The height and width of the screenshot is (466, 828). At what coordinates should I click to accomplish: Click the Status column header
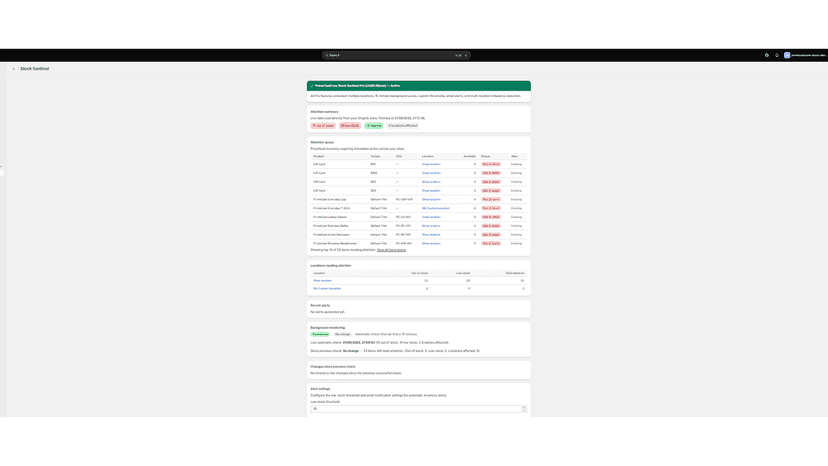(x=485, y=156)
